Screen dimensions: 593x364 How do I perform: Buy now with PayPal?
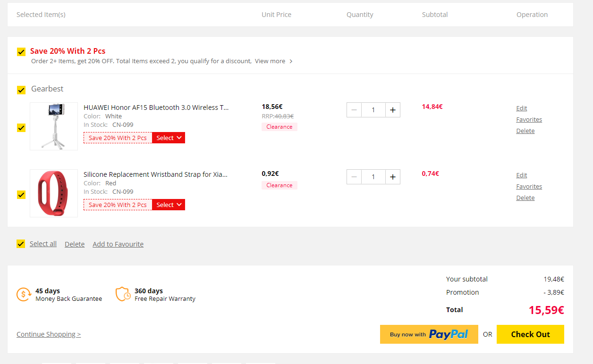click(x=429, y=334)
